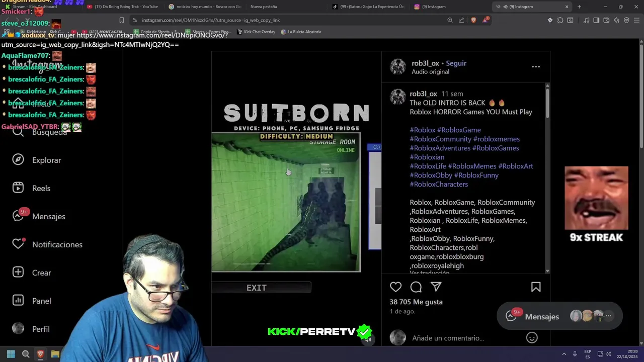Open the browser extensions puzzle icon

pos(560,20)
